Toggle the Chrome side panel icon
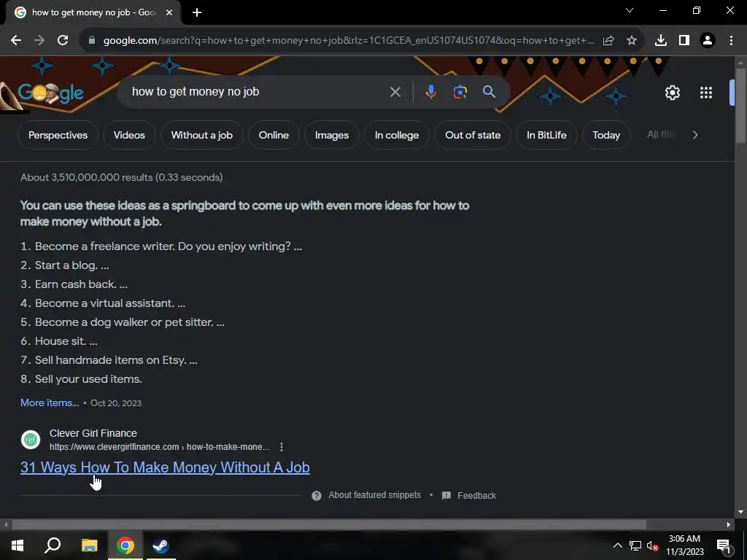This screenshot has height=560, width=747. click(684, 41)
